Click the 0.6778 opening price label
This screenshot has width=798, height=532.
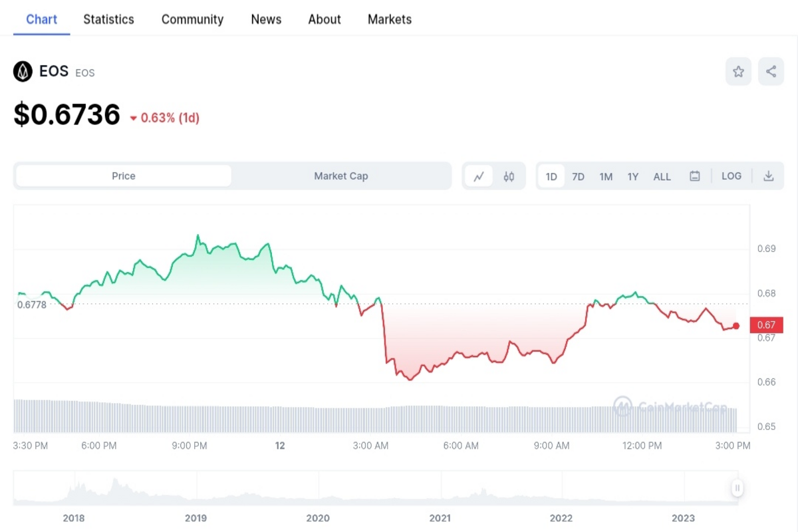(x=32, y=305)
